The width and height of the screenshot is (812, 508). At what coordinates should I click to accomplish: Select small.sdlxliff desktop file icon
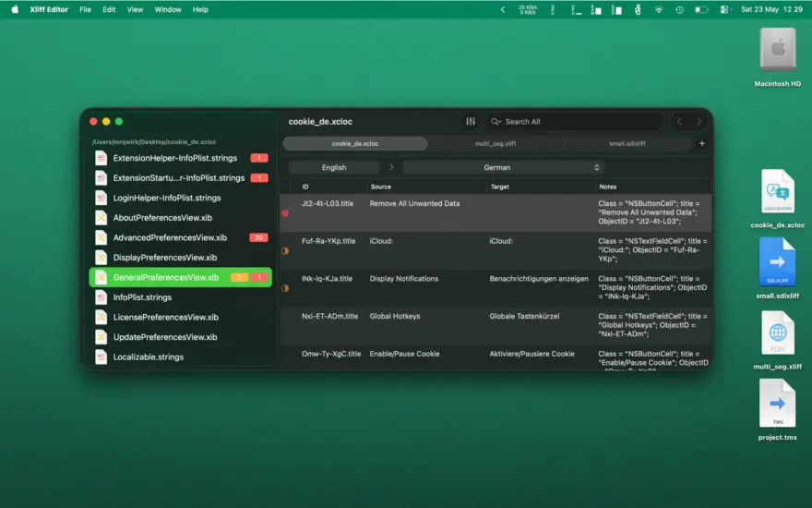(x=777, y=261)
